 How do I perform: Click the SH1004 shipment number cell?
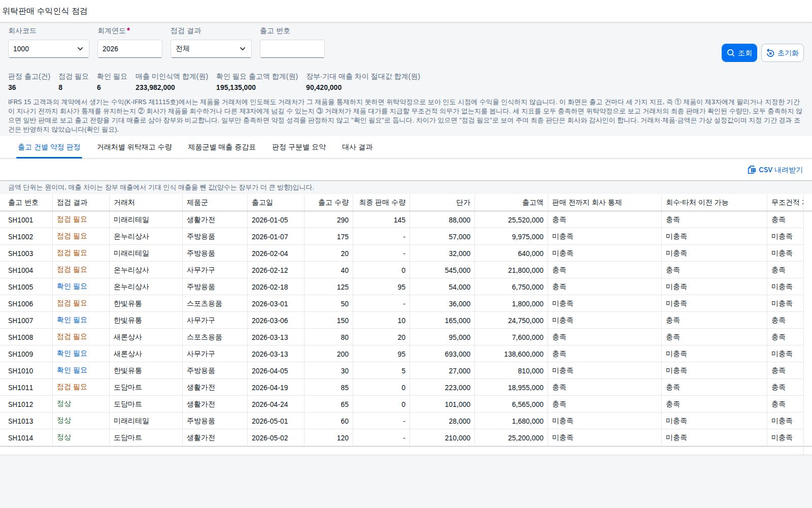tap(21, 270)
